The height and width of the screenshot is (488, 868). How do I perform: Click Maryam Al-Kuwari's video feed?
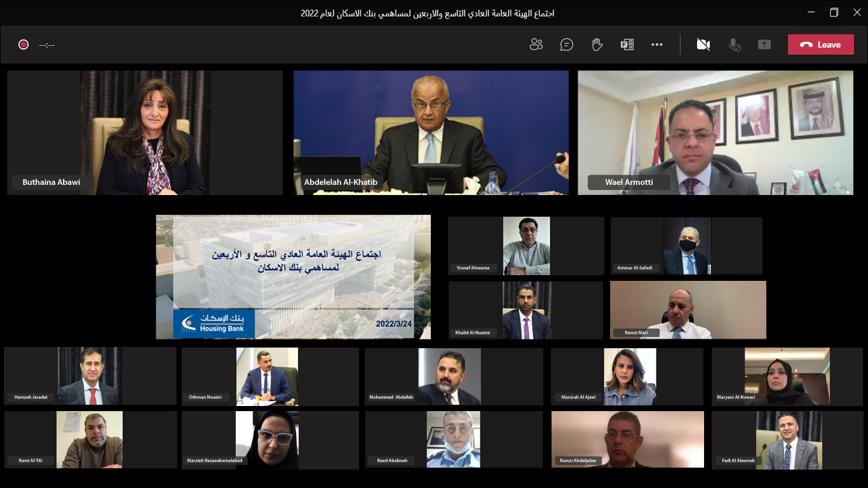(788, 376)
